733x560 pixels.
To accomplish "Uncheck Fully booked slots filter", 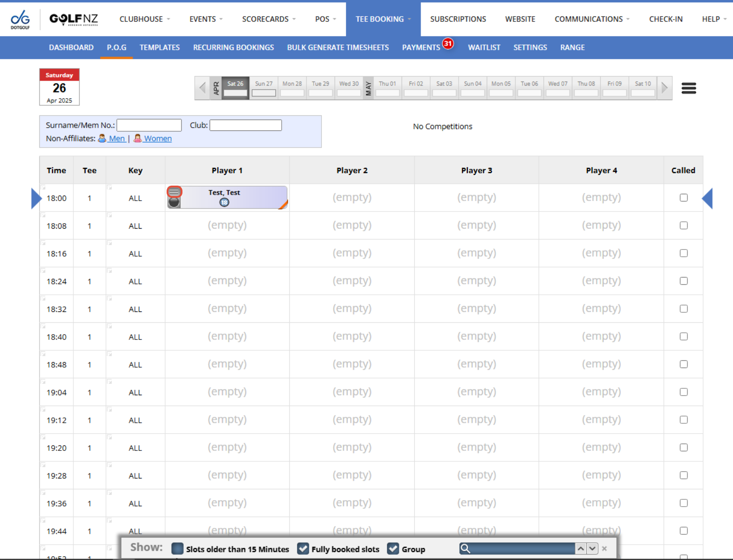I will (x=303, y=549).
